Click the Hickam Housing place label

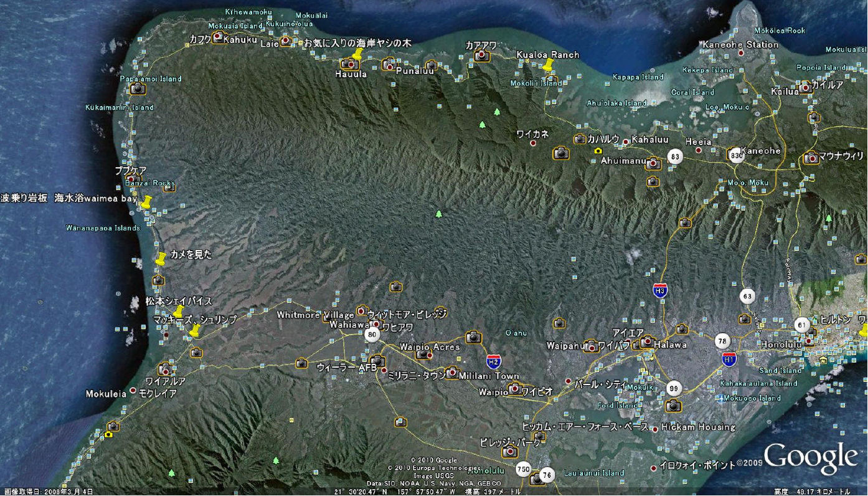pyautogui.click(x=699, y=427)
